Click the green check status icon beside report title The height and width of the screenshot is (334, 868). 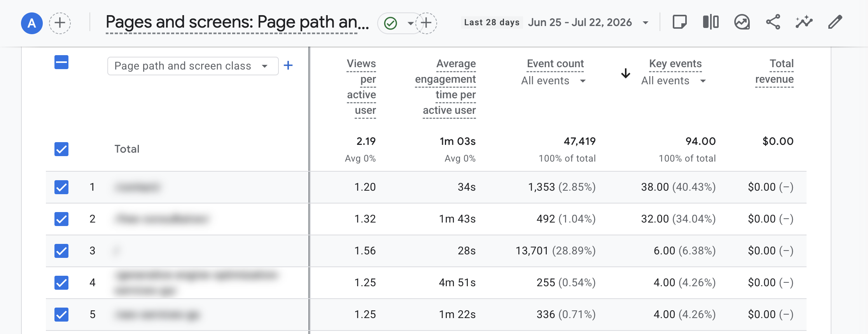click(x=390, y=23)
